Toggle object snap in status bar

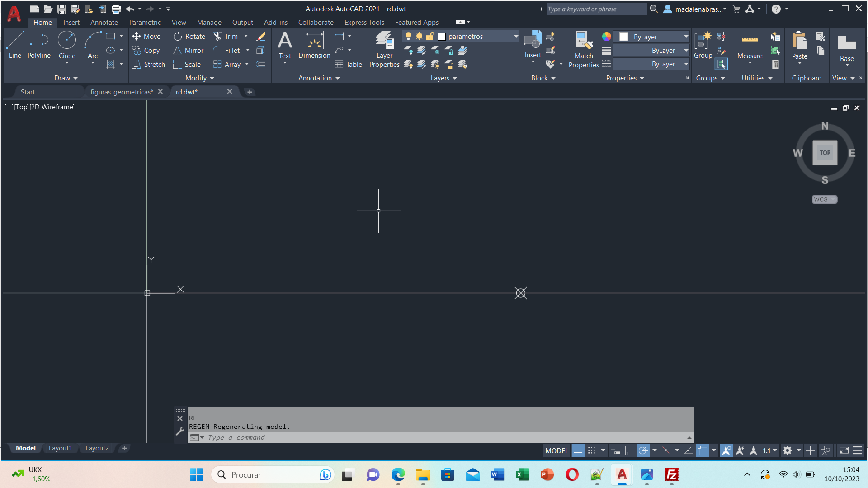point(702,450)
